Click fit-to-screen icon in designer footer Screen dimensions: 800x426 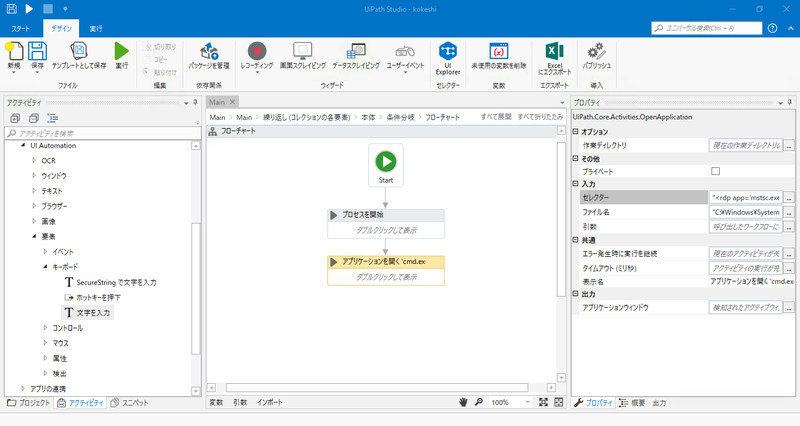[x=543, y=402]
